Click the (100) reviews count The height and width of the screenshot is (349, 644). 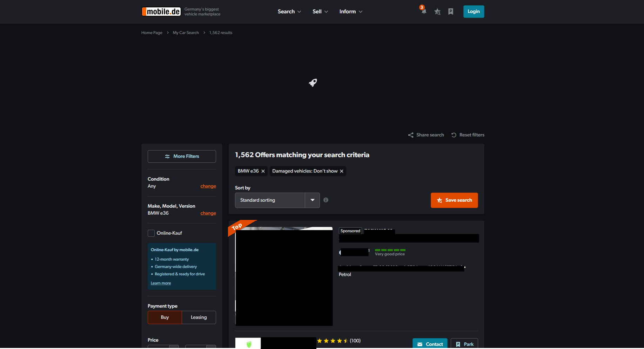coord(355,341)
